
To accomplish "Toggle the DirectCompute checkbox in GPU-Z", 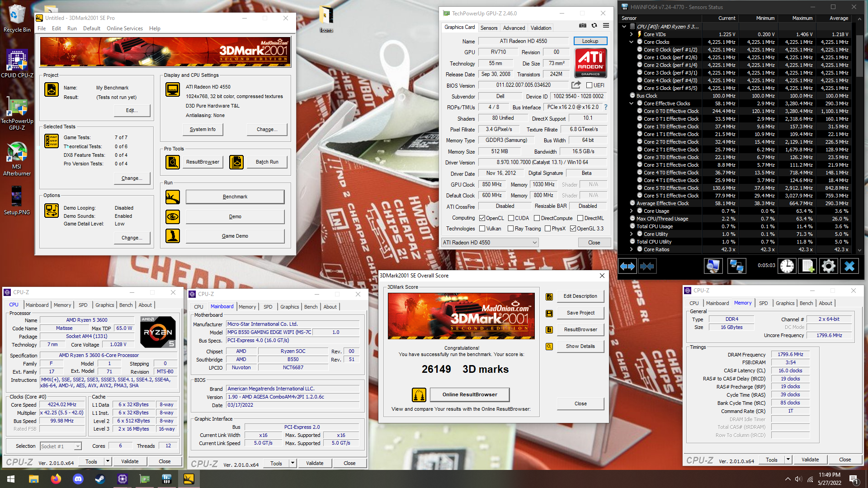I will pyautogui.click(x=537, y=218).
